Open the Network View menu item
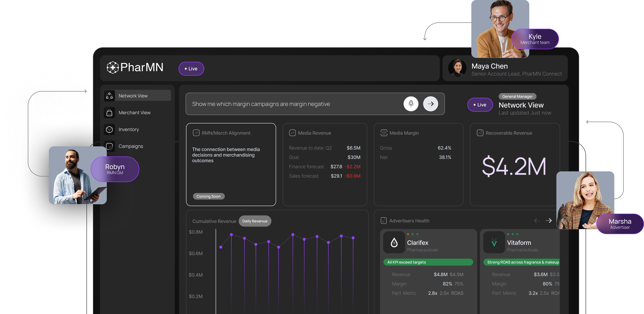 [x=137, y=96]
